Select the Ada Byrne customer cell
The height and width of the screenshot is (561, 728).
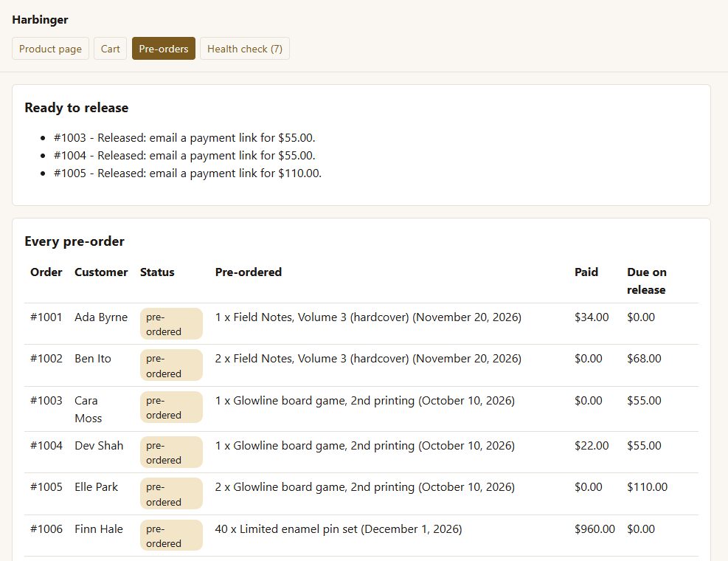(x=101, y=317)
